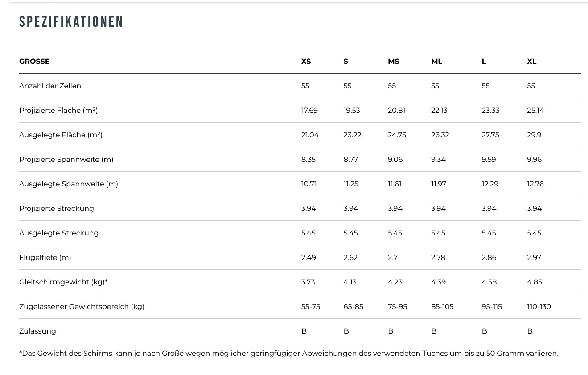Click the footnote about weight variation
Image resolution: width=588 pixels, height=375 pixels.
click(288, 354)
